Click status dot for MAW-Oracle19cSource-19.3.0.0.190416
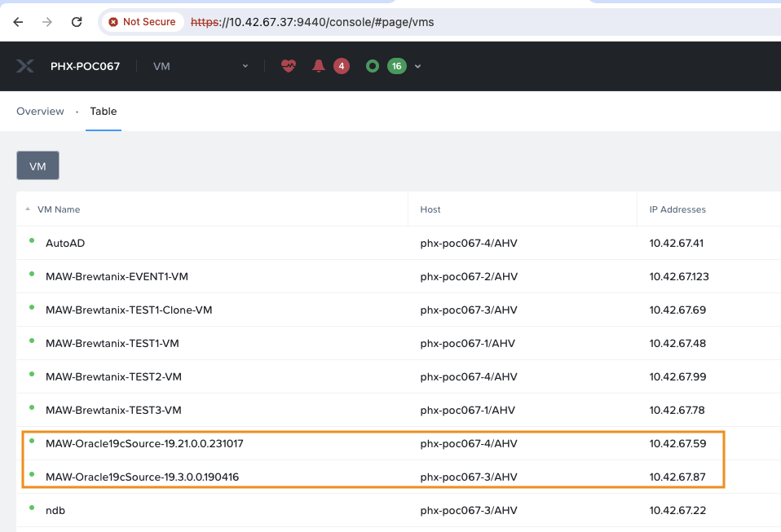 tap(32, 474)
